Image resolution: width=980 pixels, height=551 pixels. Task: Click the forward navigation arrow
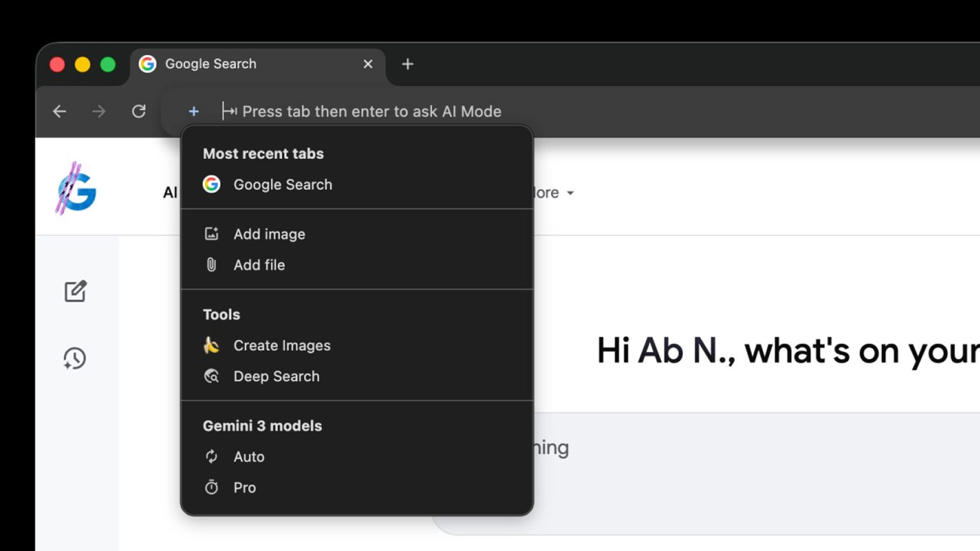point(99,111)
